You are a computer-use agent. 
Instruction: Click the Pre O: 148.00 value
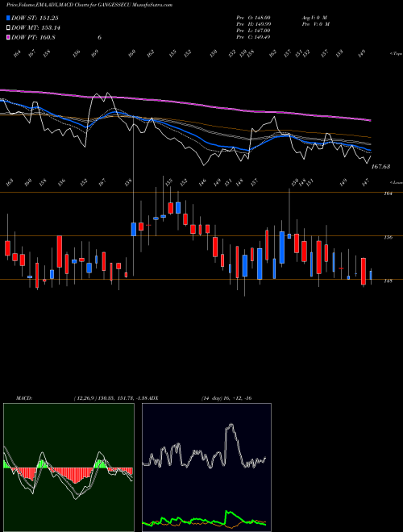(253, 18)
